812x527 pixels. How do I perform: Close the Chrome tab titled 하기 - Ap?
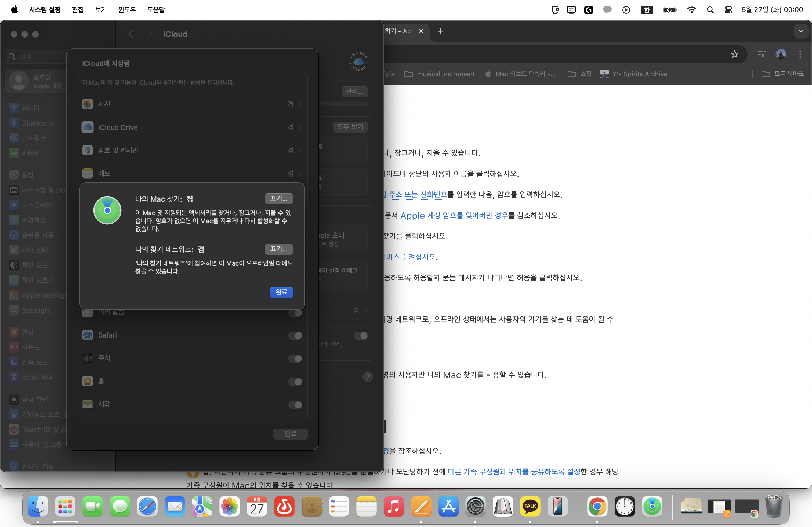tap(421, 31)
